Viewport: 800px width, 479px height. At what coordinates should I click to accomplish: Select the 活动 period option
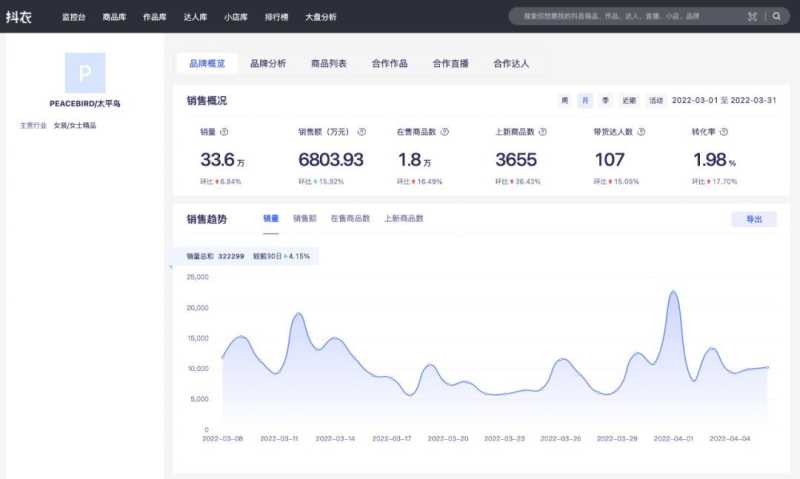pyautogui.click(x=656, y=100)
